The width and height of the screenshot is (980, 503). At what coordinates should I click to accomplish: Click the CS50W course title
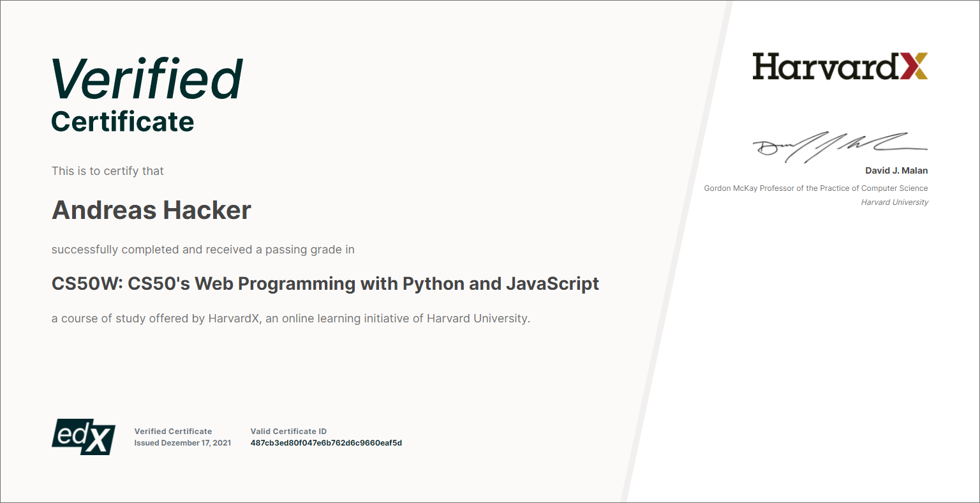(x=325, y=283)
